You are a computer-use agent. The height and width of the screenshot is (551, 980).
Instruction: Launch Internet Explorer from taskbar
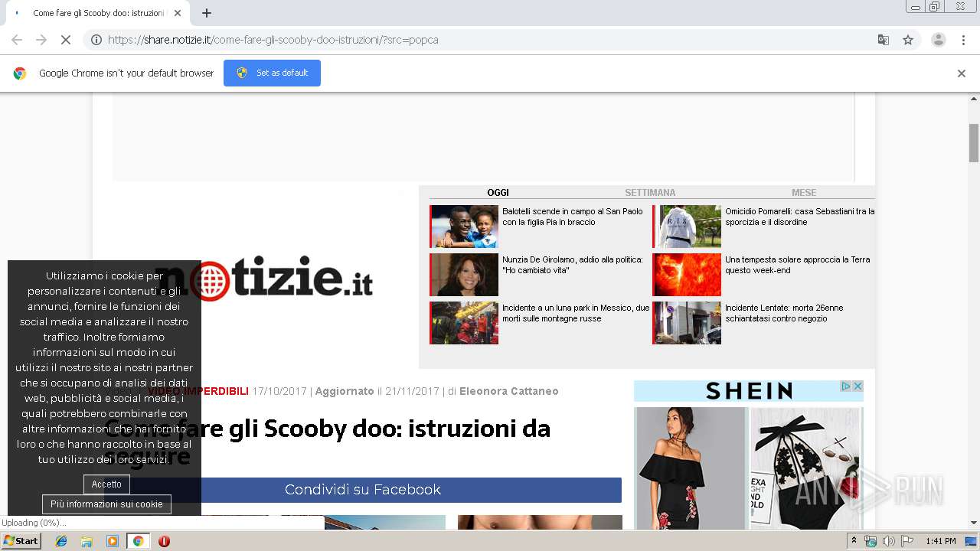click(x=61, y=541)
